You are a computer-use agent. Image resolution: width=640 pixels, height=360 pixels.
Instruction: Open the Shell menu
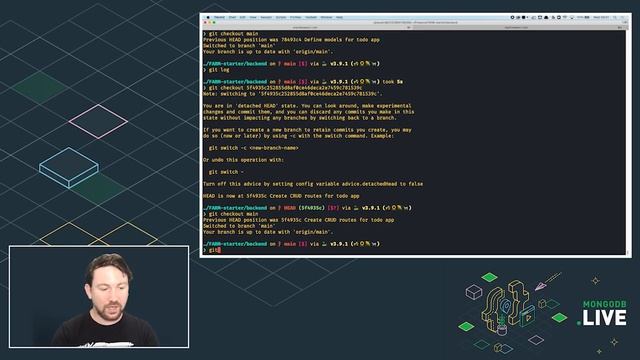click(232, 18)
